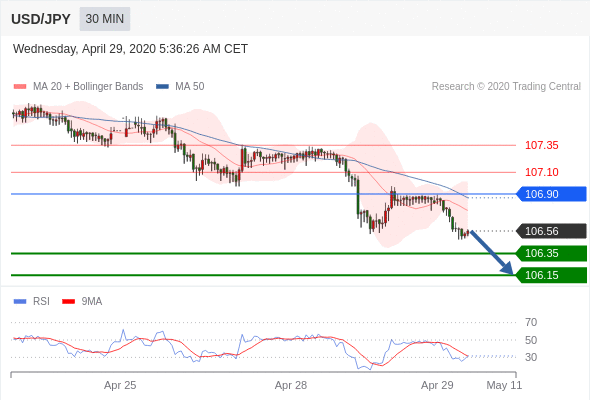Image resolution: width=590 pixels, height=400 pixels.
Task: Click the 107.35 resistance level label
Action: pyautogui.click(x=541, y=145)
